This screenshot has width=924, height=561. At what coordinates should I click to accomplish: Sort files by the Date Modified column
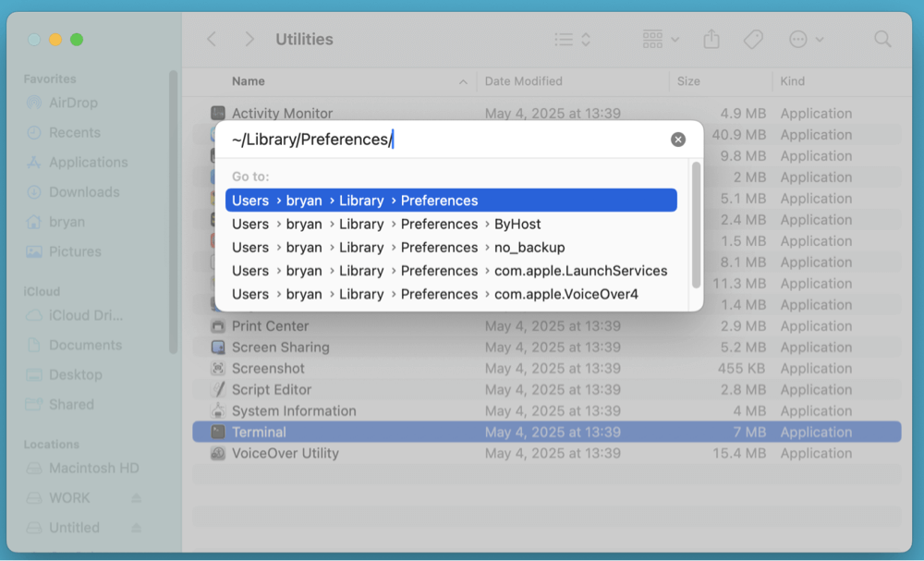click(x=524, y=81)
